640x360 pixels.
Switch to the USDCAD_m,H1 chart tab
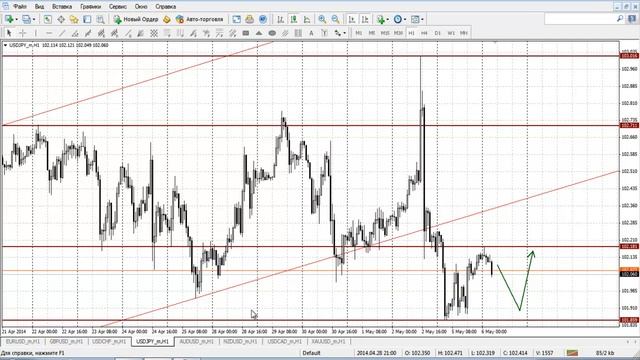tap(284, 342)
